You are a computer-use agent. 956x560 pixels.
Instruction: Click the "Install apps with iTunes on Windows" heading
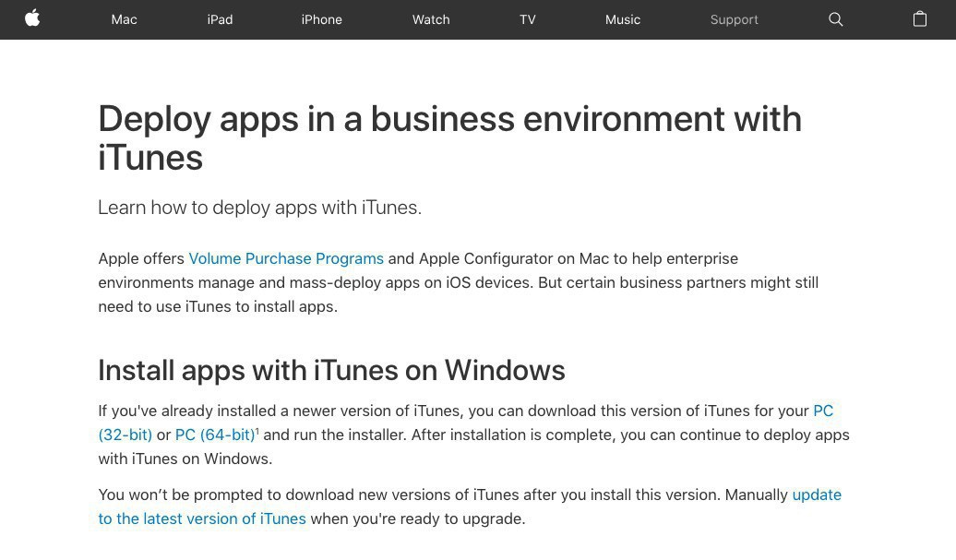tap(331, 370)
